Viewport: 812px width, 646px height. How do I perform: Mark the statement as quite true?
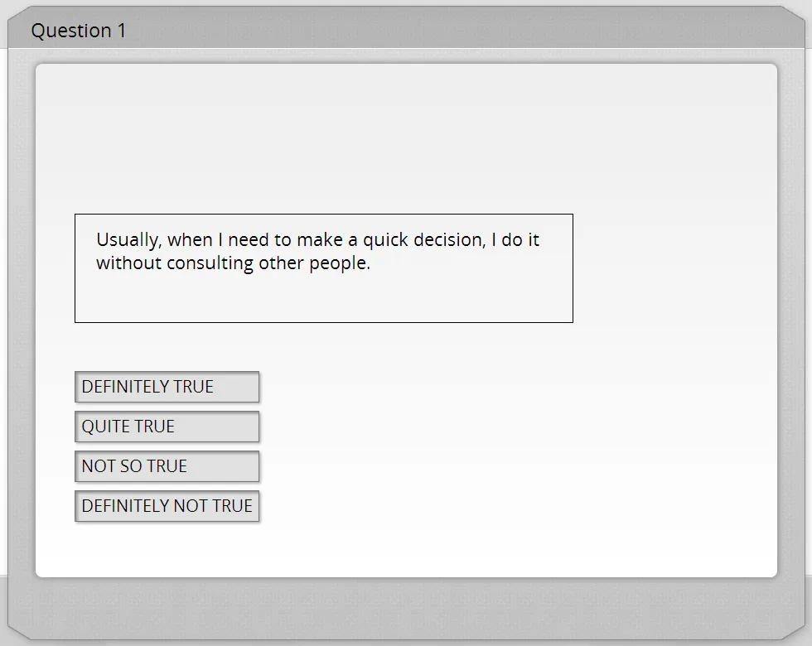pyautogui.click(x=167, y=427)
